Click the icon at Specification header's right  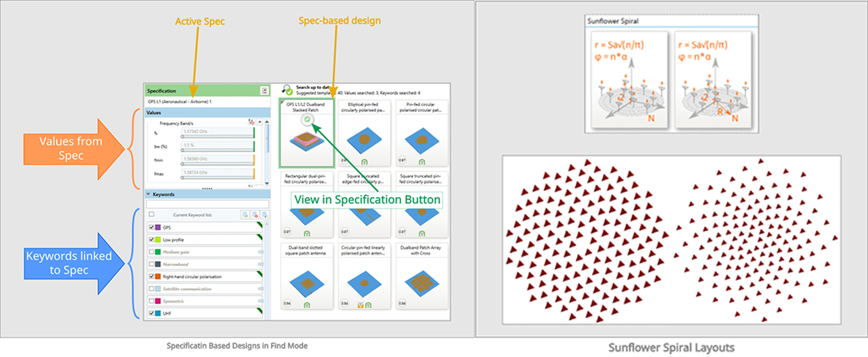(x=264, y=91)
